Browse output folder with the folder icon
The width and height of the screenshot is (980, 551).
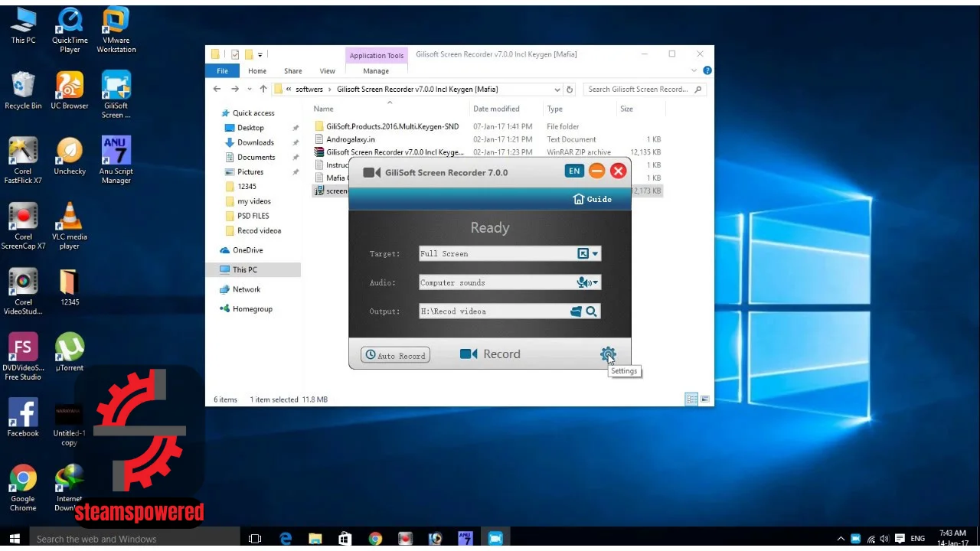pyautogui.click(x=577, y=311)
